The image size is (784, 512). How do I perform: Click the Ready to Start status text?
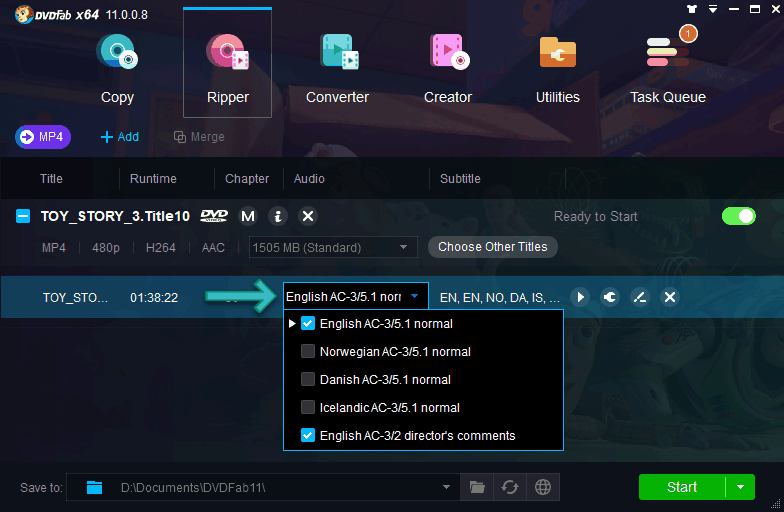(596, 216)
